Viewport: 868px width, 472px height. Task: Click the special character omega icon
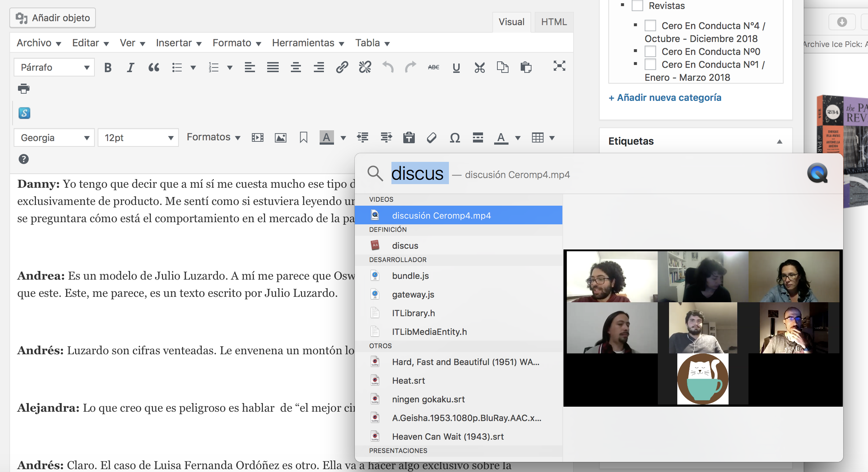pyautogui.click(x=455, y=138)
